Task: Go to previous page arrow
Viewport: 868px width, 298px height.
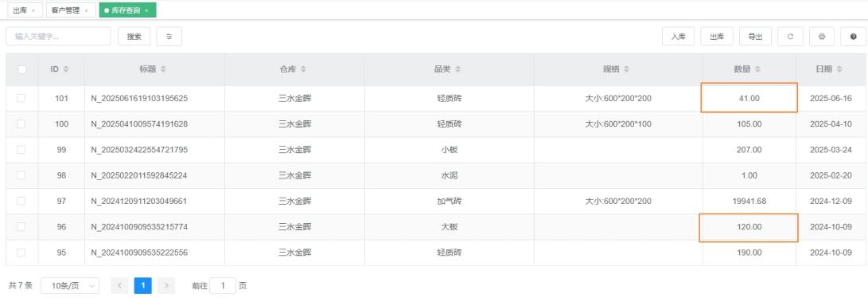Action: pyautogui.click(x=119, y=286)
